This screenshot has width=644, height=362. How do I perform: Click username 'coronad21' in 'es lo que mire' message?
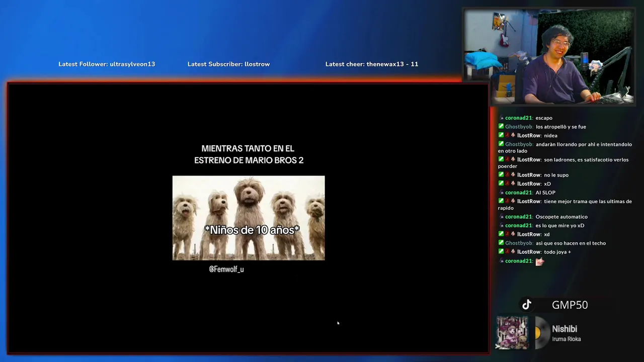point(519,225)
